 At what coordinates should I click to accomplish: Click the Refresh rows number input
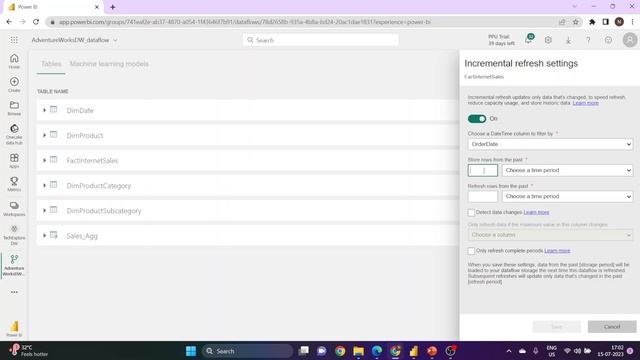(x=483, y=196)
